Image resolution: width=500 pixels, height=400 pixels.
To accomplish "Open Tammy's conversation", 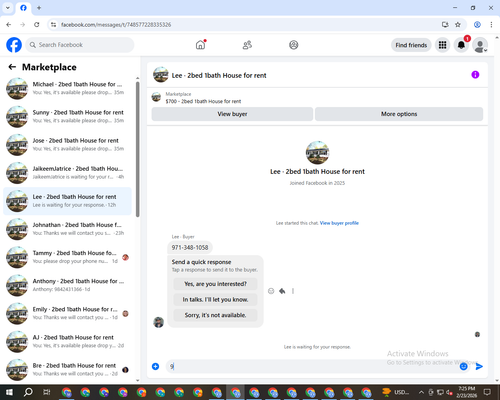I will [67, 257].
